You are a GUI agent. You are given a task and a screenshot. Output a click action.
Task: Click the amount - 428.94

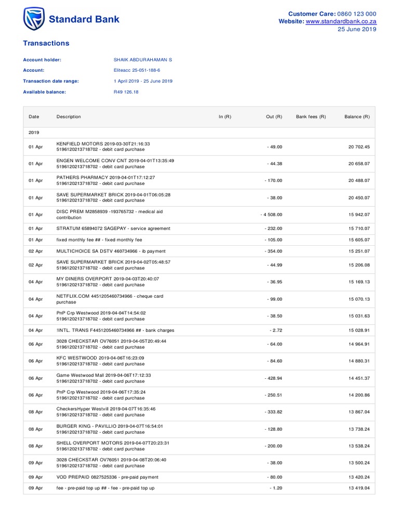coord(273,378)
